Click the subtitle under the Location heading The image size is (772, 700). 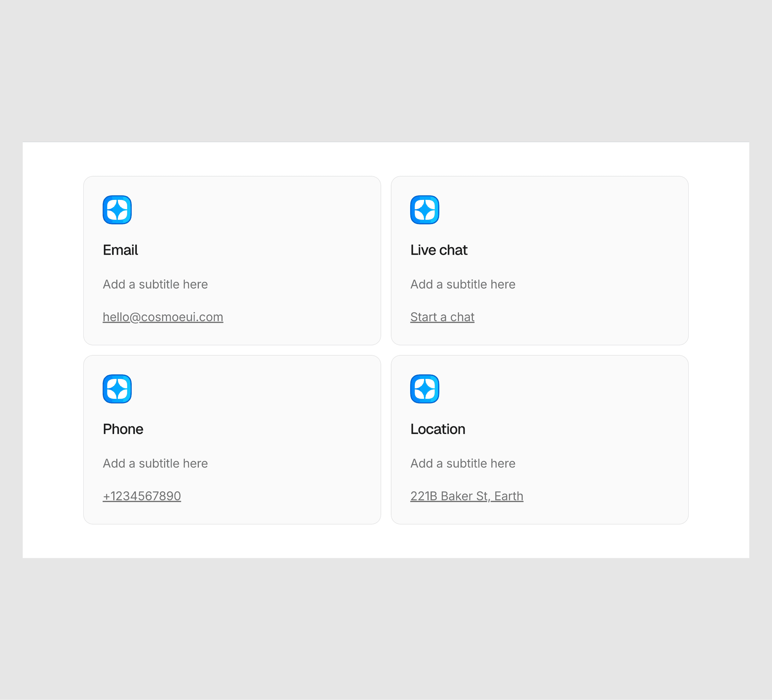click(463, 463)
